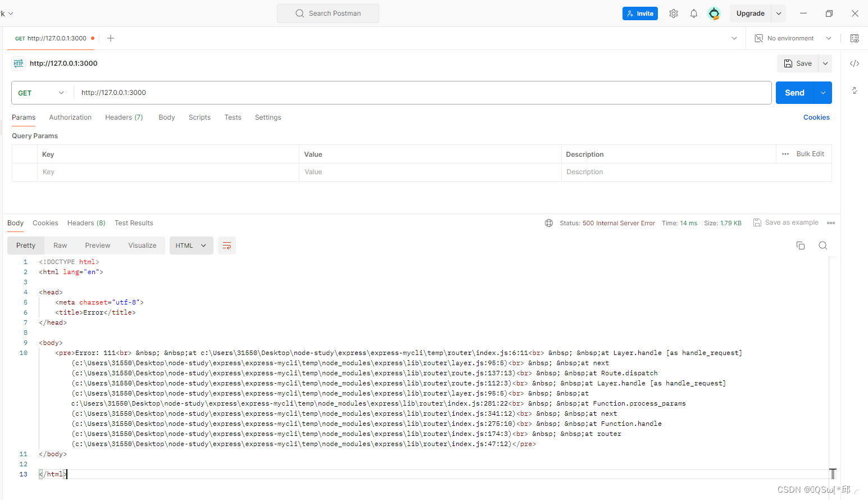Select the response Body tab

(15, 223)
